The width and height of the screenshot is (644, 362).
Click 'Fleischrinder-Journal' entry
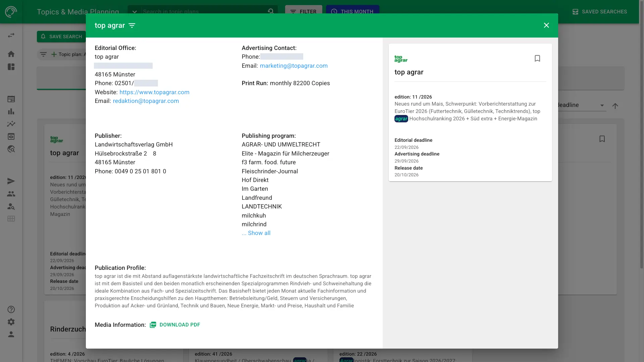pyautogui.click(x=270, y=171)
